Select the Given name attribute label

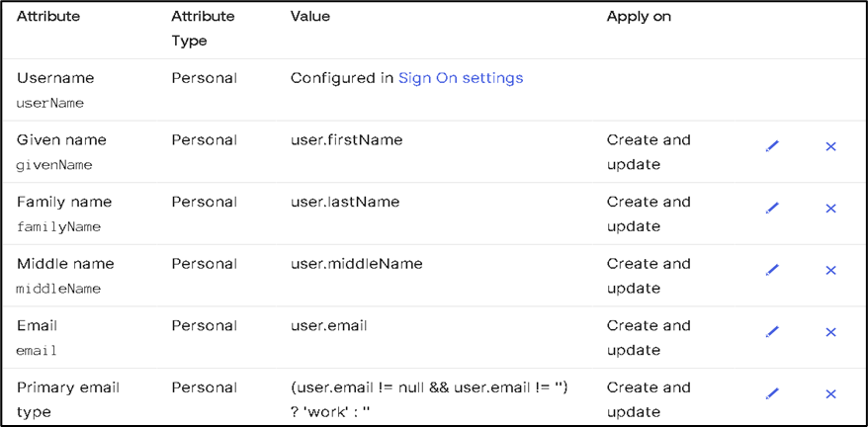click(x=61, y=140)
